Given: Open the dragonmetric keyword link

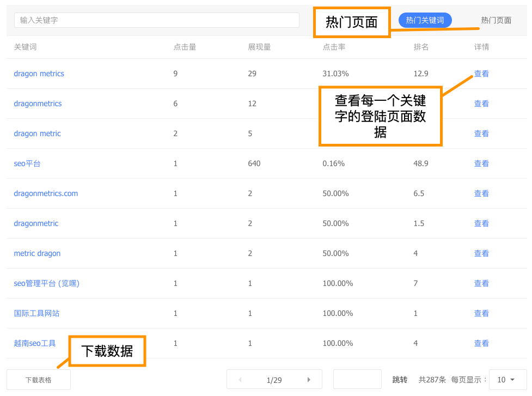Looking at the screenshot, I should coord(36,223).
